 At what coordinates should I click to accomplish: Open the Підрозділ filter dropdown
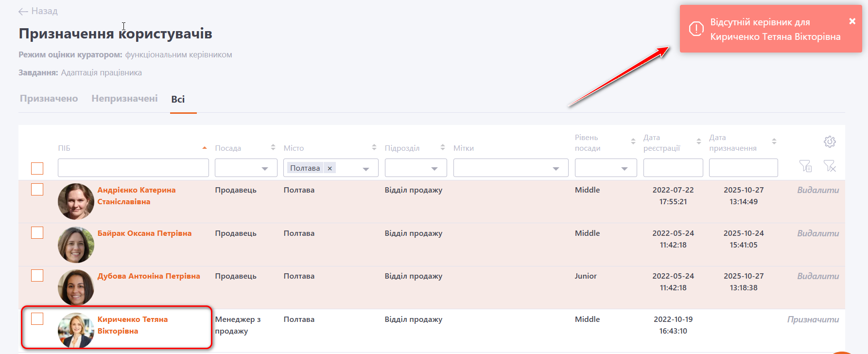coord(434,168)
